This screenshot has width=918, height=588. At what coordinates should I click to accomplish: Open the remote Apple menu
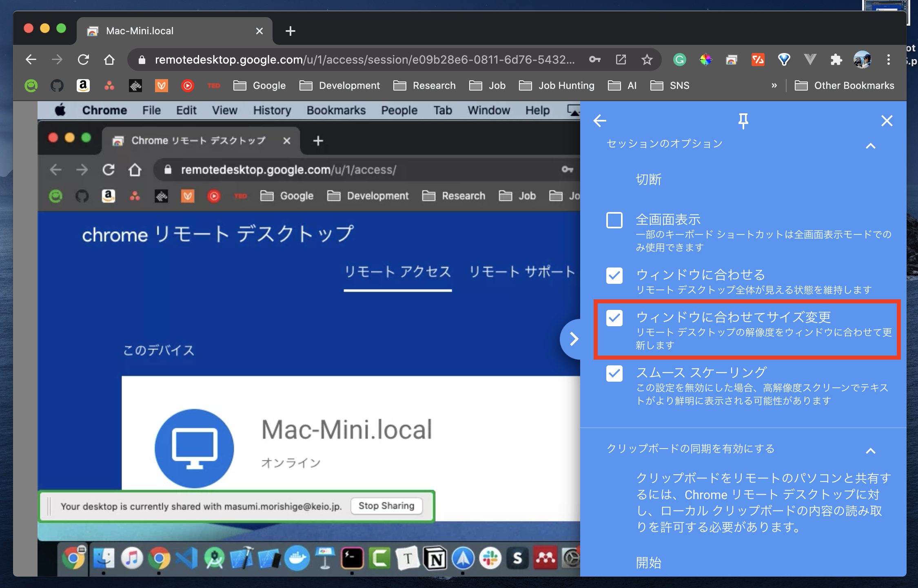point(60,110)
